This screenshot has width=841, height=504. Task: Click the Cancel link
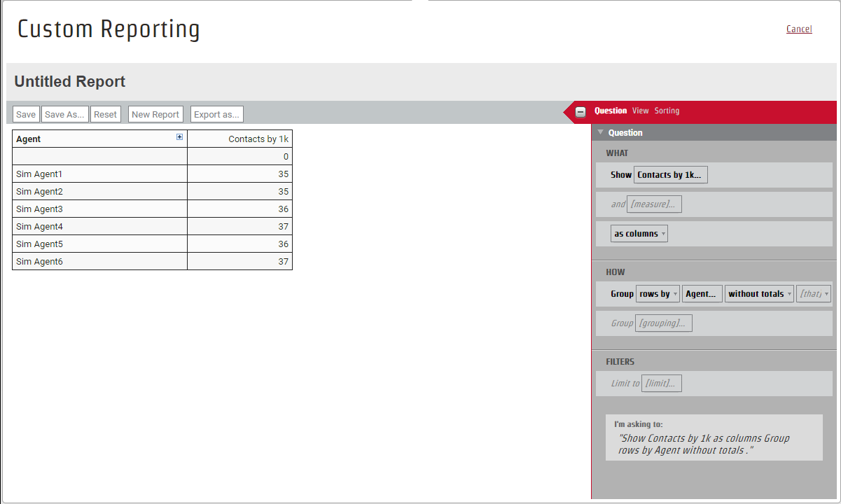click(799, 29)
